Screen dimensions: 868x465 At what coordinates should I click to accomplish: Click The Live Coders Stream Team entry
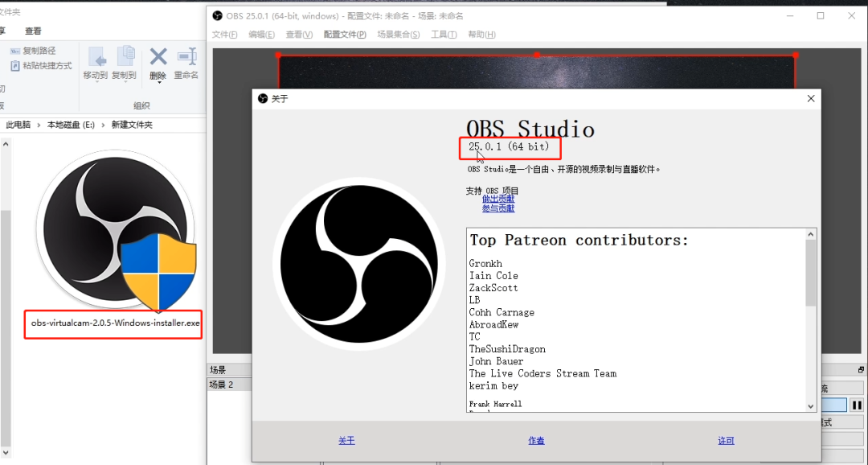pos(543,373)
